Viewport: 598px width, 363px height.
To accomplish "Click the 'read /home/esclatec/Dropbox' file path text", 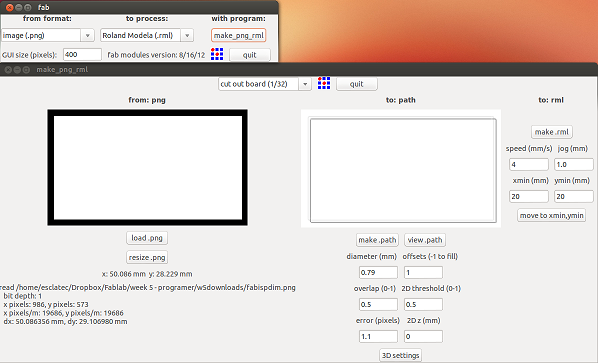I will [x=148, y=288].
